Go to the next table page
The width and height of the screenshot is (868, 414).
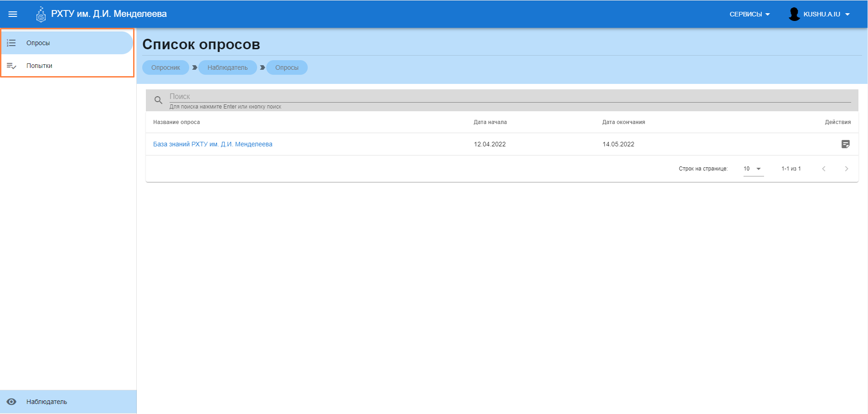(x=846, y=169)
